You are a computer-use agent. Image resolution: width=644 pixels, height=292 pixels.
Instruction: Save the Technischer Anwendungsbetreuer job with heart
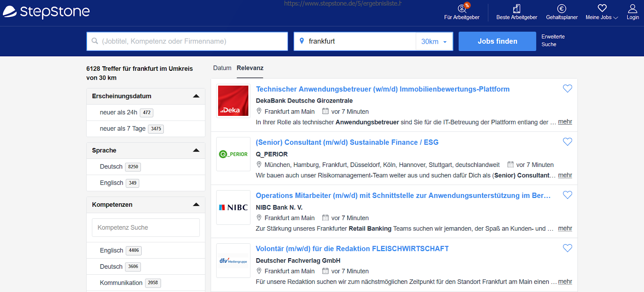tap(567, 88)
